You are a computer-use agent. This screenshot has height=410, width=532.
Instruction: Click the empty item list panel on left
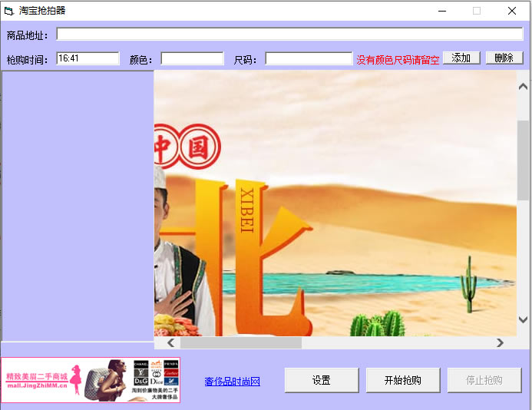coord(77,206)
